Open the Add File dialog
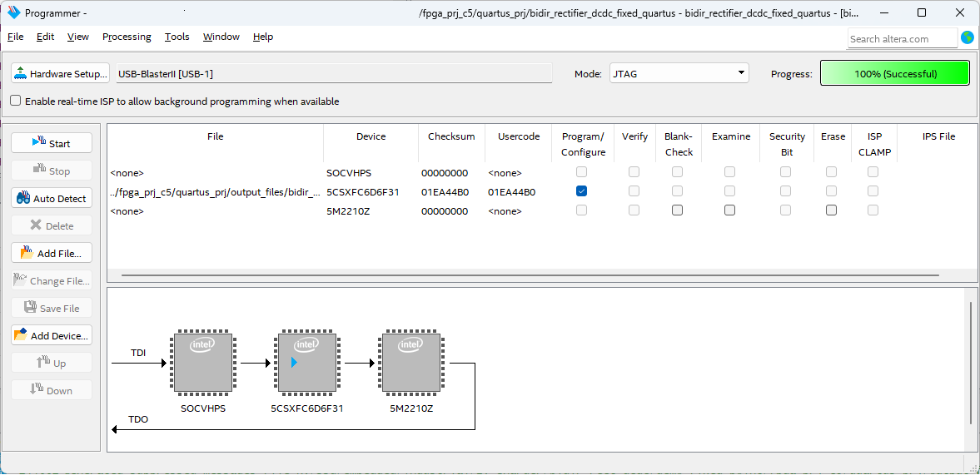This screenshot has height=475, width=980. [52, 253]
